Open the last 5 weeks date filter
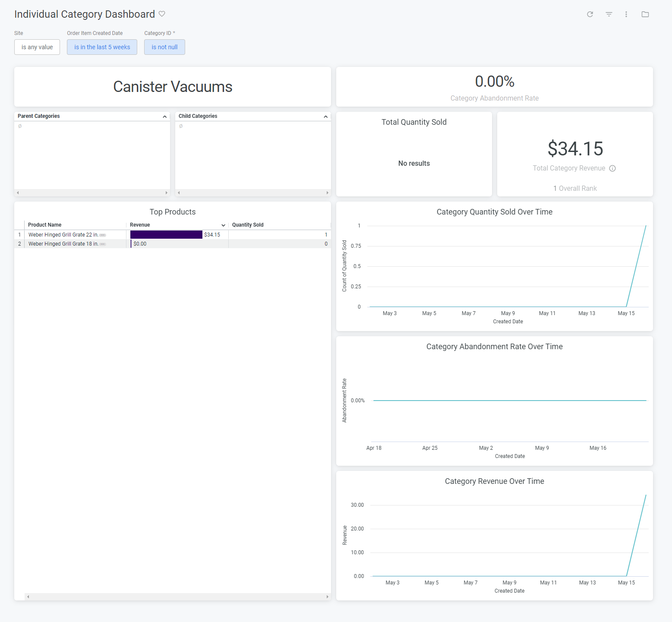Screen dimensions: 672x622 click(x=102, y=47)
